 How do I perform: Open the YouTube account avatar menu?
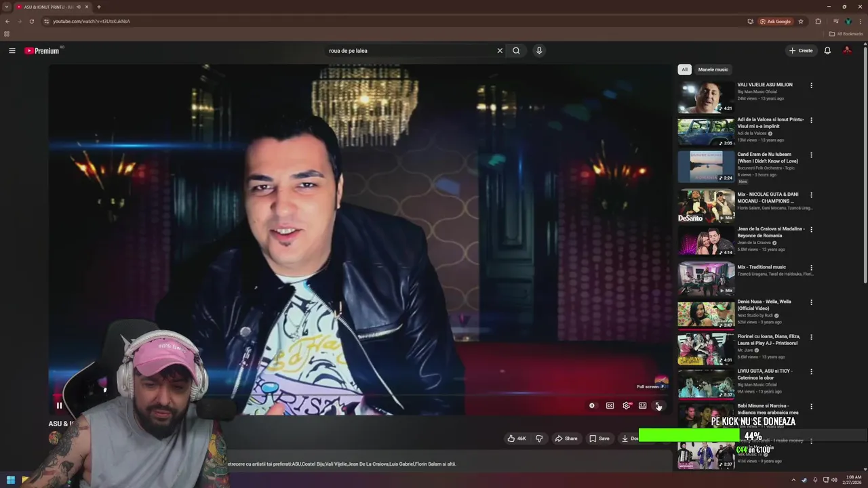847,51
